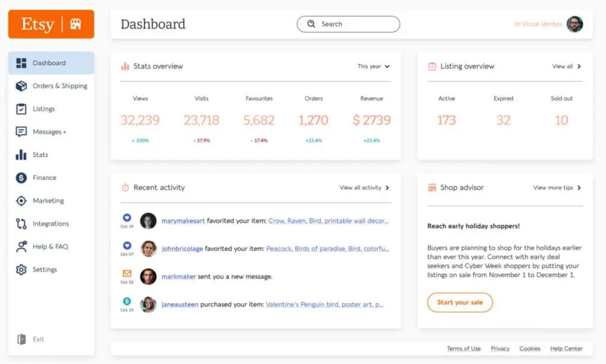Click the Sold out count 10
The width and height of the screenshot is (606, 364).
pos(561,120)
